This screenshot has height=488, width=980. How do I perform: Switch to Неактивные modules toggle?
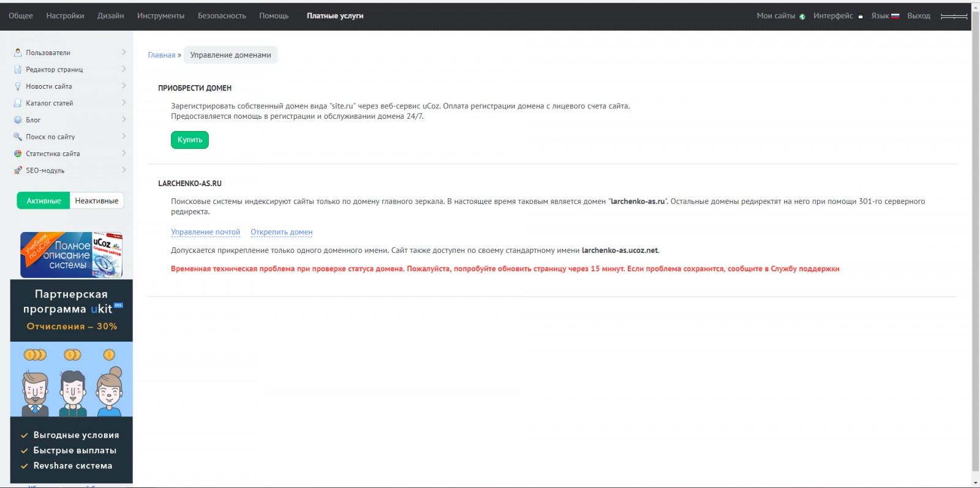pos(97,201)
